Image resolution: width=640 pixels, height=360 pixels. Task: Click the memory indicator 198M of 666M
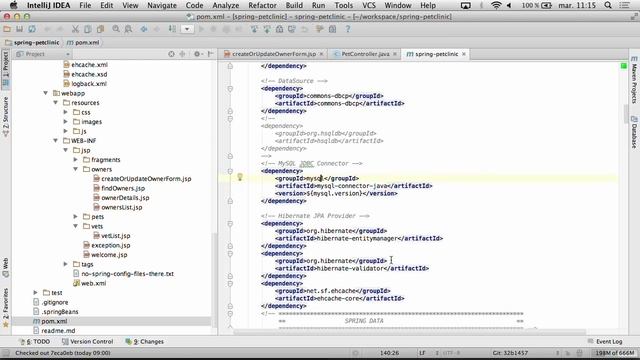614,353
